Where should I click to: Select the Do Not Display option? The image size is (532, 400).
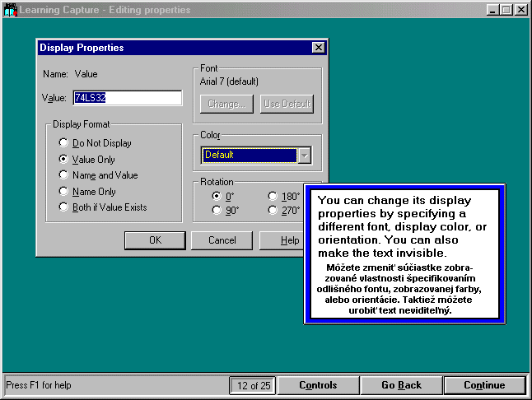pos(63,143)
